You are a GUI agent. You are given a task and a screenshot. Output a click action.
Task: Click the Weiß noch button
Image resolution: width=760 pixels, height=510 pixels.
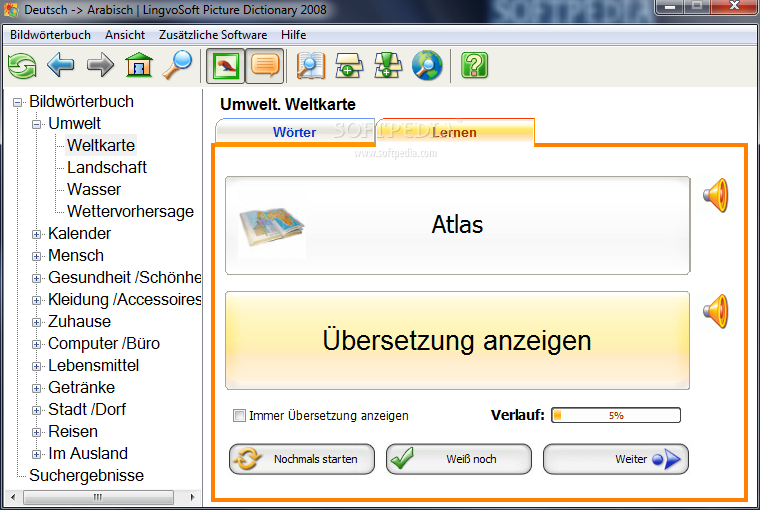(x=459, y=459)
